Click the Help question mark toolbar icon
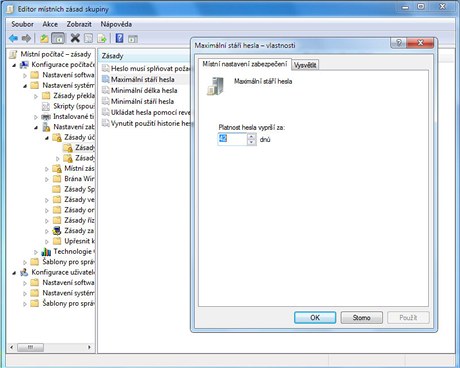The image size is (460, 368). pyautogui.click(x=119, y=39)
